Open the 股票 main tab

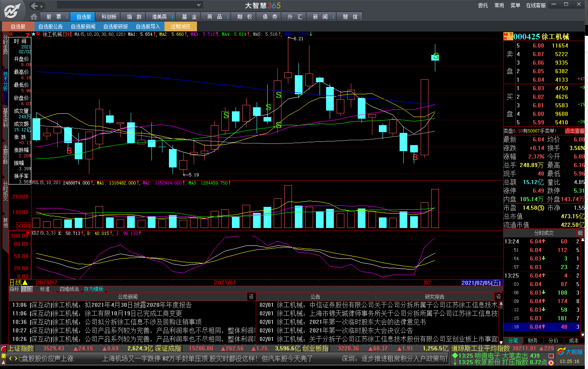coord(54,17)
